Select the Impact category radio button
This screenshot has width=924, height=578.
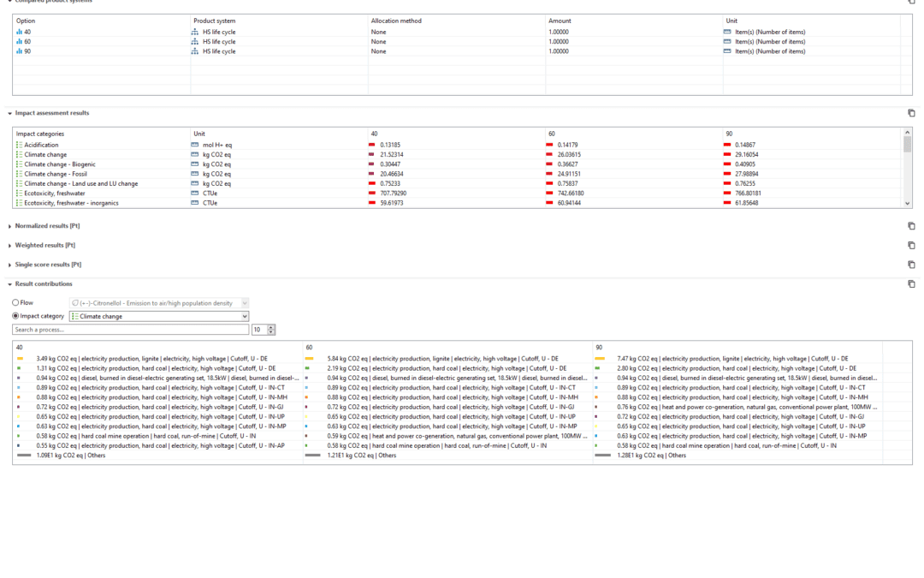pos(15,316)
